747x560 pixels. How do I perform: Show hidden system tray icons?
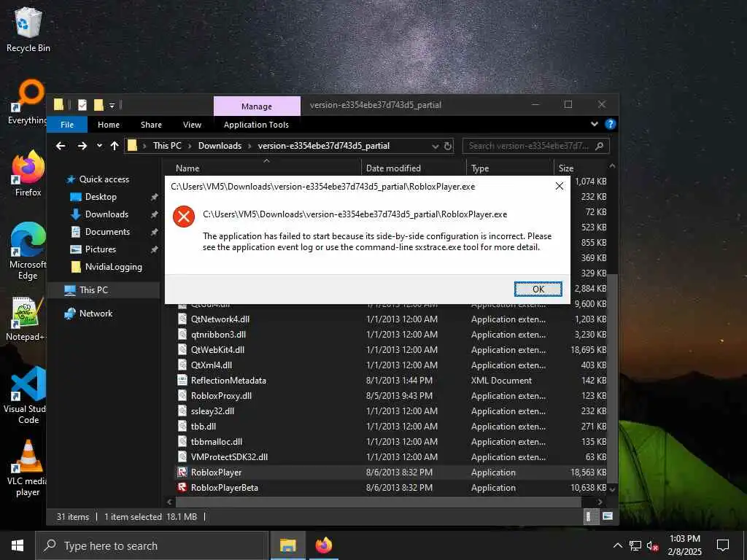[617, 545]
